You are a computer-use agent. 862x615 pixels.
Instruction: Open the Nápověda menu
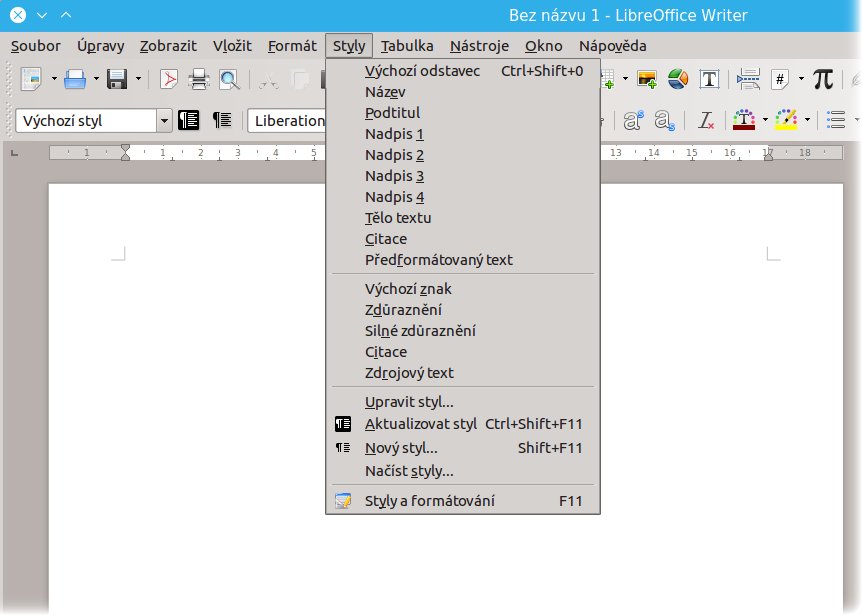pyautogui.click(x=612, y=46)
